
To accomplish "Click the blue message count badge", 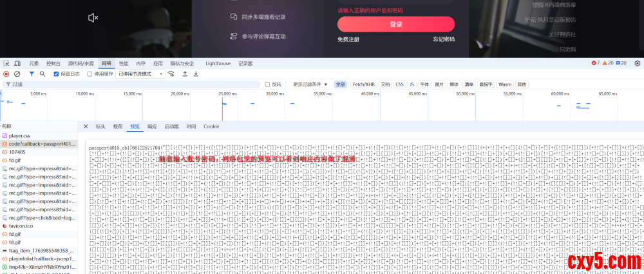I will click(x=621, y=63).
